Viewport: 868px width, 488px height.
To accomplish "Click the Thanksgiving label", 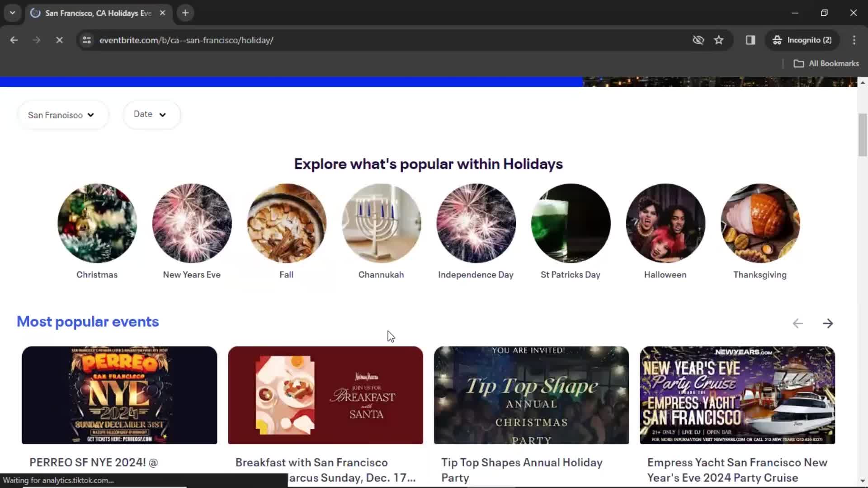I will coord(760,275).
